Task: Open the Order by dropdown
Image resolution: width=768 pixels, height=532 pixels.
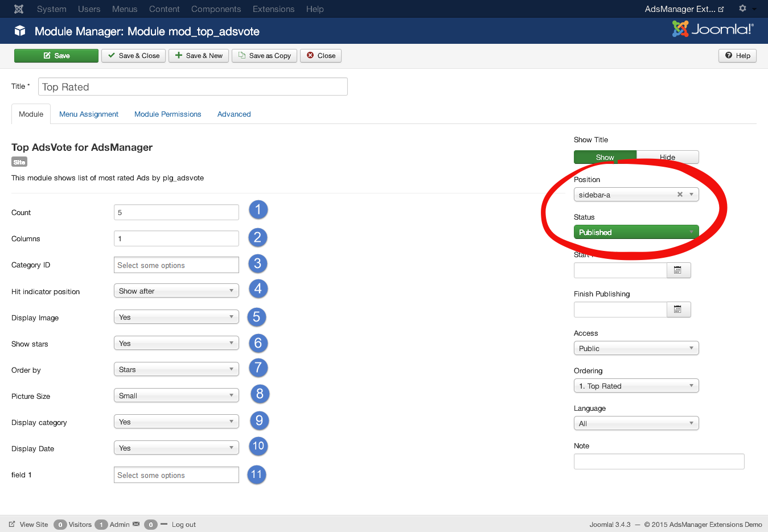Action: (176, 369)
